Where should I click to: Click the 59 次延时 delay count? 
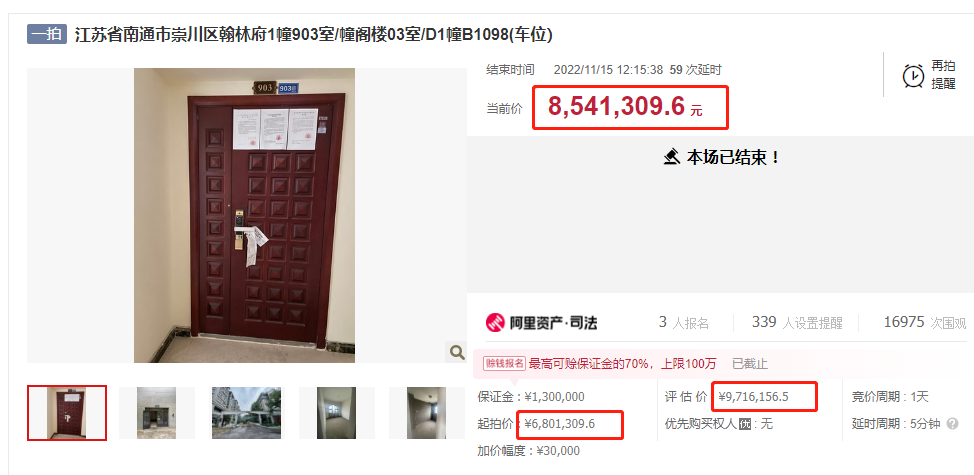coord(696,70)
